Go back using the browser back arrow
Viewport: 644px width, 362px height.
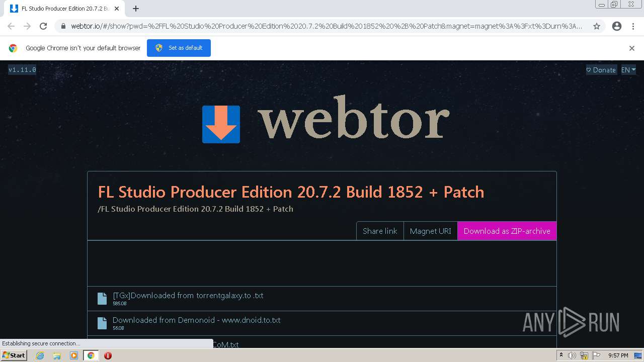coord(11,26)
